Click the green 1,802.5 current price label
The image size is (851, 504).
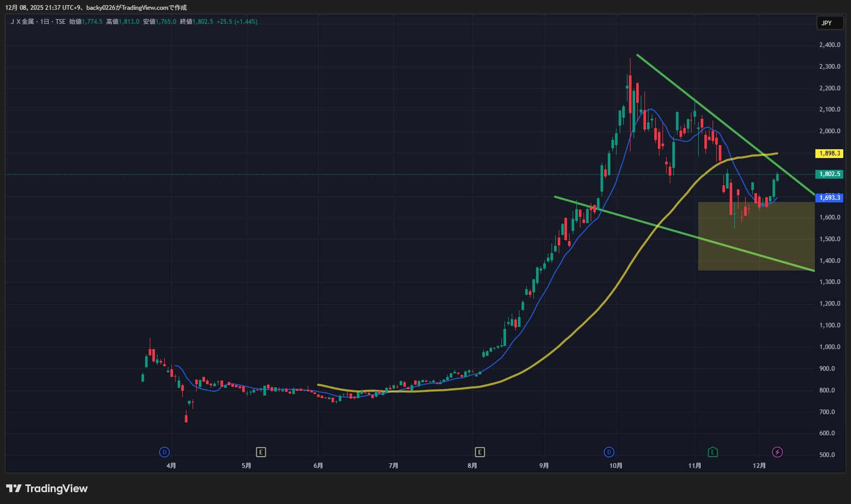(x=829, y=174)
